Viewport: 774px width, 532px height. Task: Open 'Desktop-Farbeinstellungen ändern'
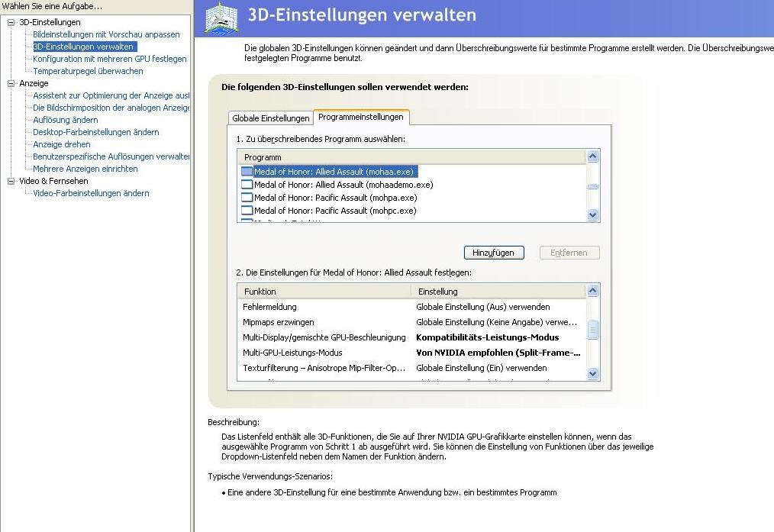[x=95, y=132]
